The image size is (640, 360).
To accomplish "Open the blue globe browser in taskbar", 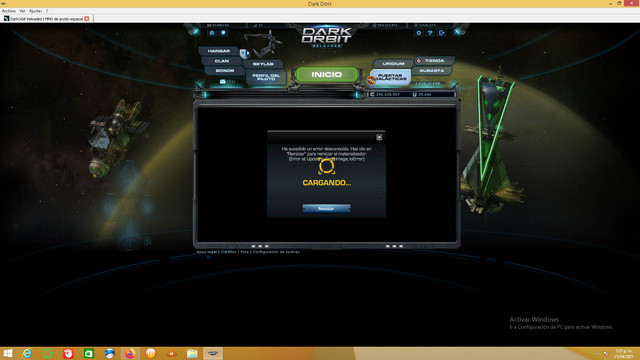I will 109,353.
